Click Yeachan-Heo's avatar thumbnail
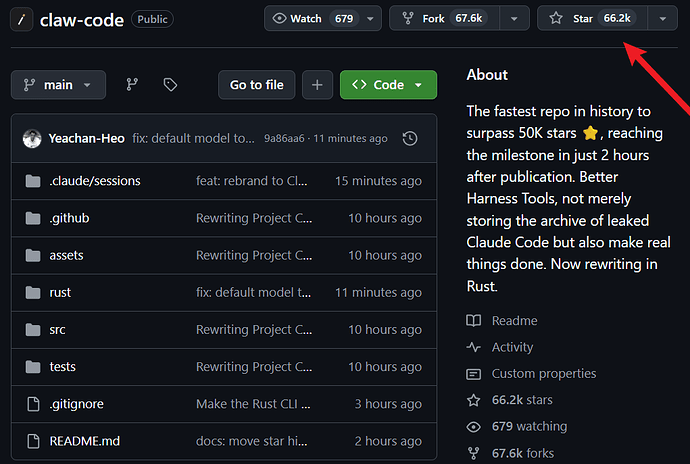Image resolution: width=690 pixels, height=464 pixels. 33,139
